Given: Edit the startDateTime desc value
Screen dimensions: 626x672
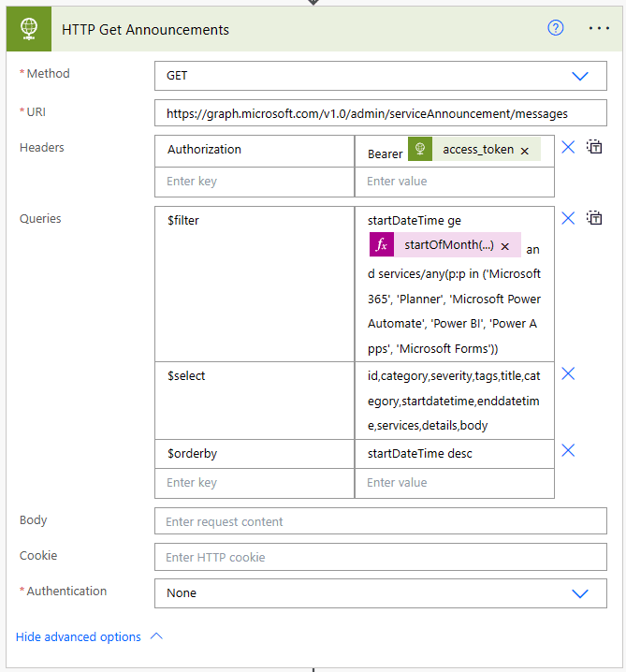Looking at the screenshot, I should [x=455, y=454].
